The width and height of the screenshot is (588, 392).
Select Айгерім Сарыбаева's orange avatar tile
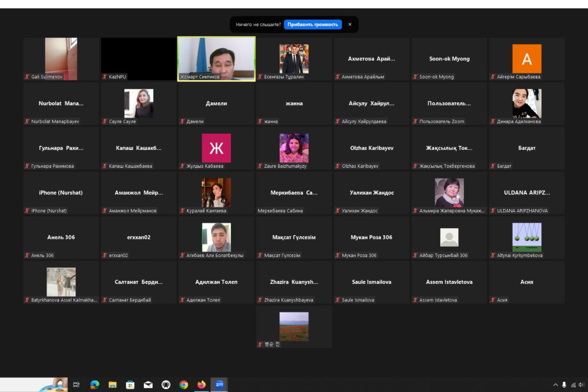526,59
